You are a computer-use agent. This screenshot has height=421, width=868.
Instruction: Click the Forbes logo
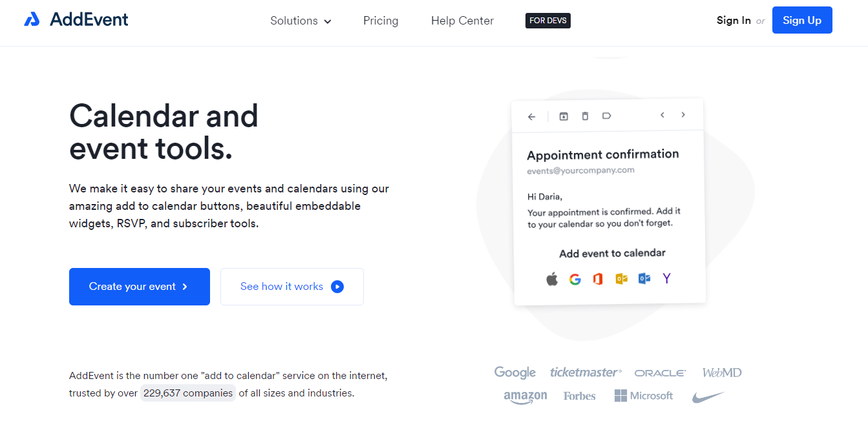(579, 396)
